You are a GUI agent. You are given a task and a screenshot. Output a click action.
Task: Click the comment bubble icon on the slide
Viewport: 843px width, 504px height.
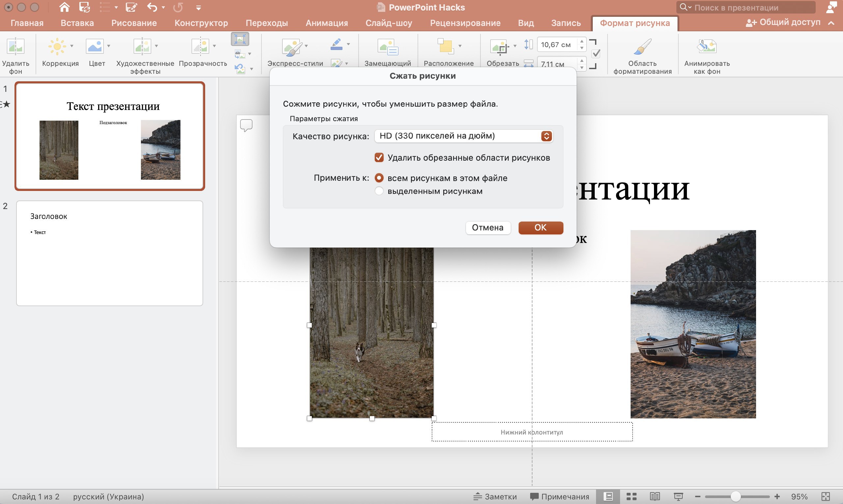(246, 125)
